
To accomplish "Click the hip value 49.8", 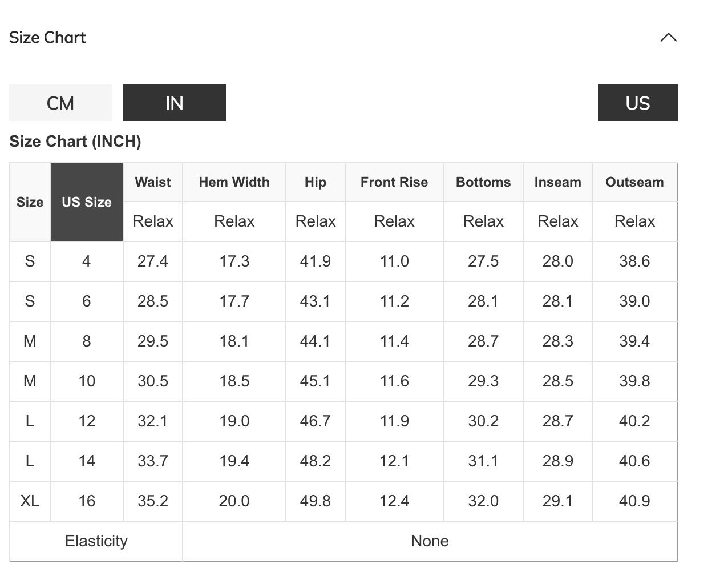I will click(x=315, y=501).
